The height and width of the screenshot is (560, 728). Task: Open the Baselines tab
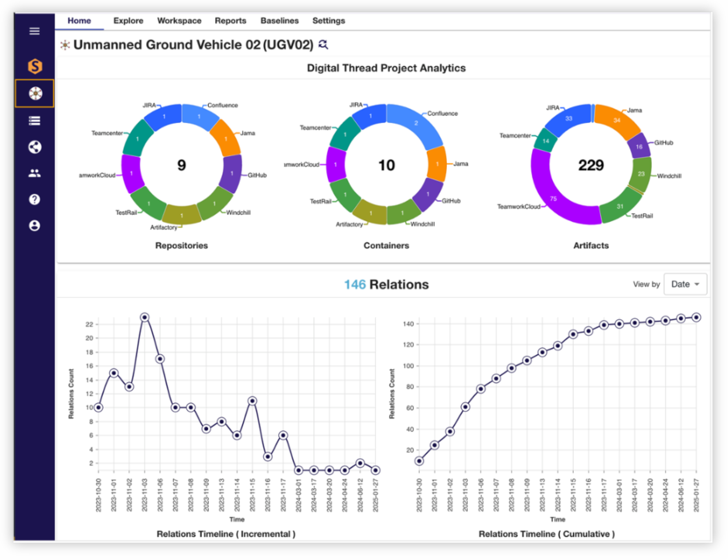[279, 21]
